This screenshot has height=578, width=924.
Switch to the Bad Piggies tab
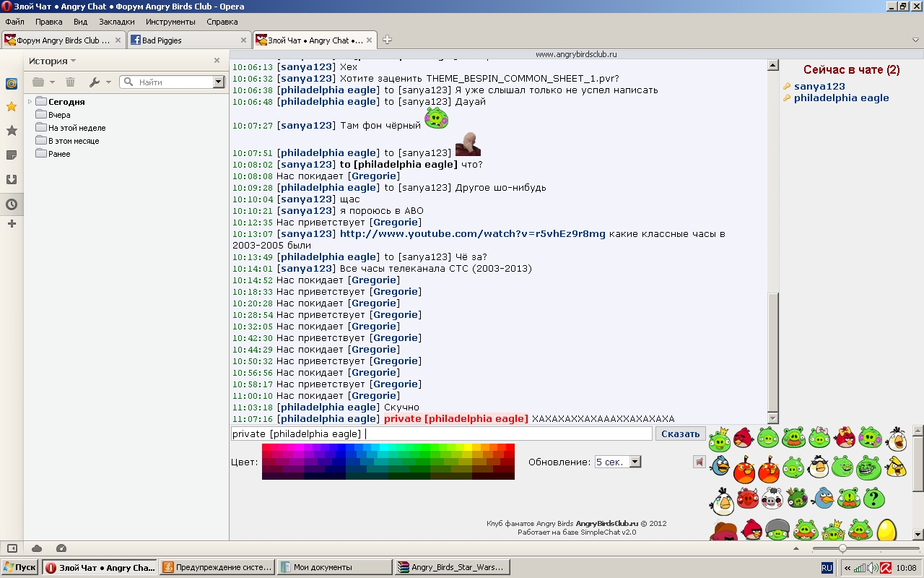(189, 40)
